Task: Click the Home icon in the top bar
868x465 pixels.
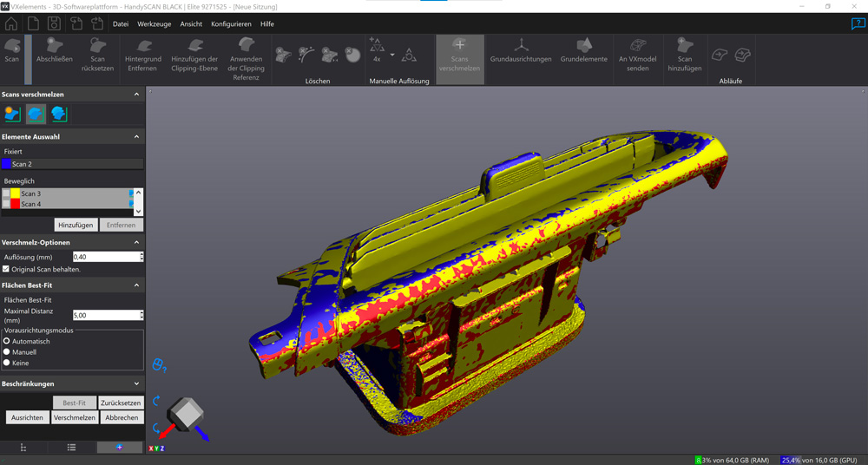Action: point(11,23)
